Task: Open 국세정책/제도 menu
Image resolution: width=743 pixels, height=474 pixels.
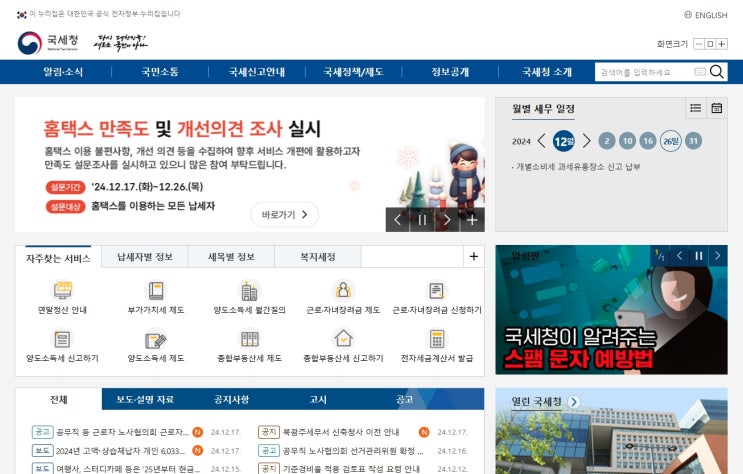Action: [x=353, y=72]
